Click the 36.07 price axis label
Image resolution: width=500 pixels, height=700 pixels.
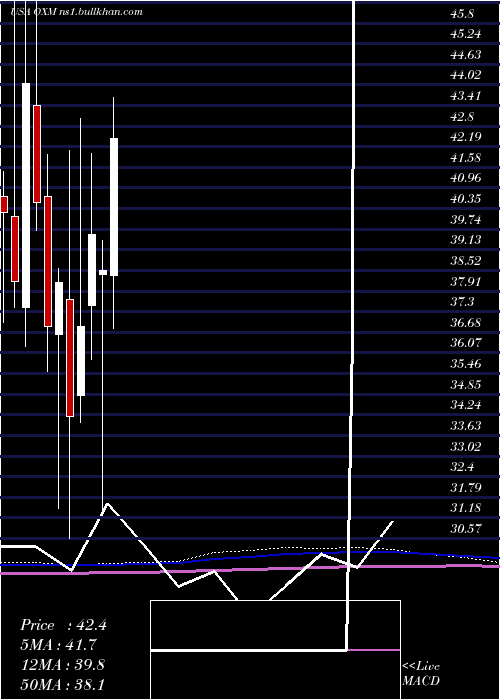[x=466, y=343]
